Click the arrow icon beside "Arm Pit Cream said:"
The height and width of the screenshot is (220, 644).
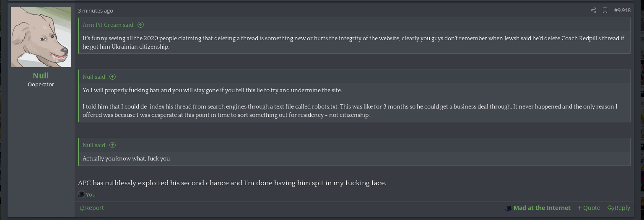[x=141, y=25]
